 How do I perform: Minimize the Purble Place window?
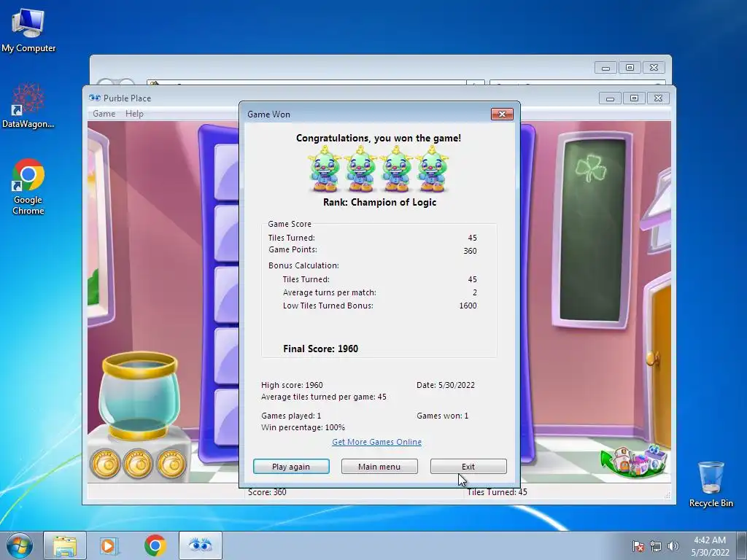click(x=610, y=98)
